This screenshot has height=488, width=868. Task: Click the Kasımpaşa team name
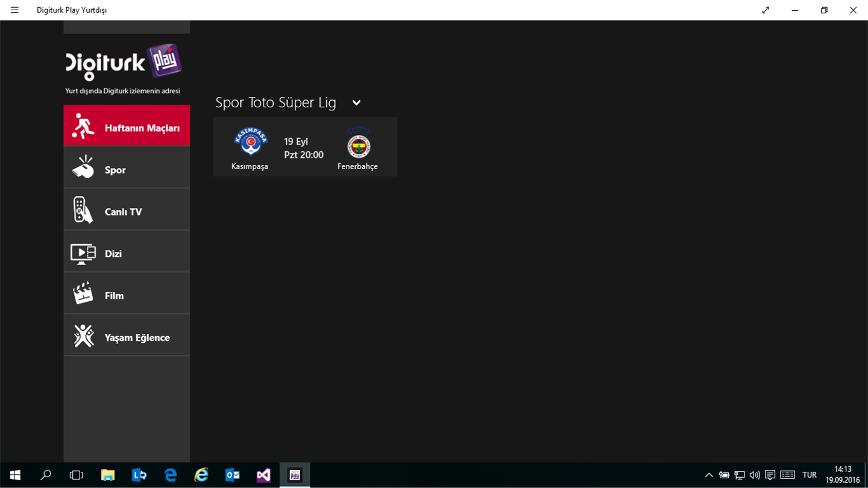[x=250, y=166]
